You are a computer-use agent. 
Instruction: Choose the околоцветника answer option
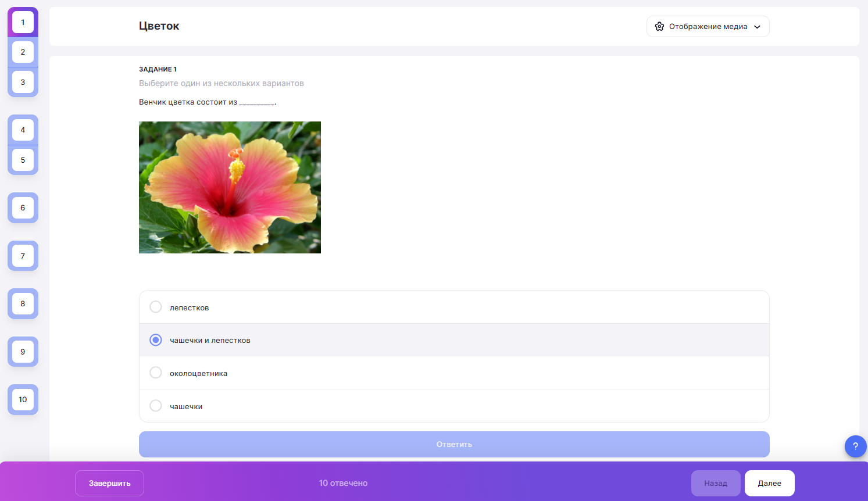pyautogui.click(x=454, y=373)
